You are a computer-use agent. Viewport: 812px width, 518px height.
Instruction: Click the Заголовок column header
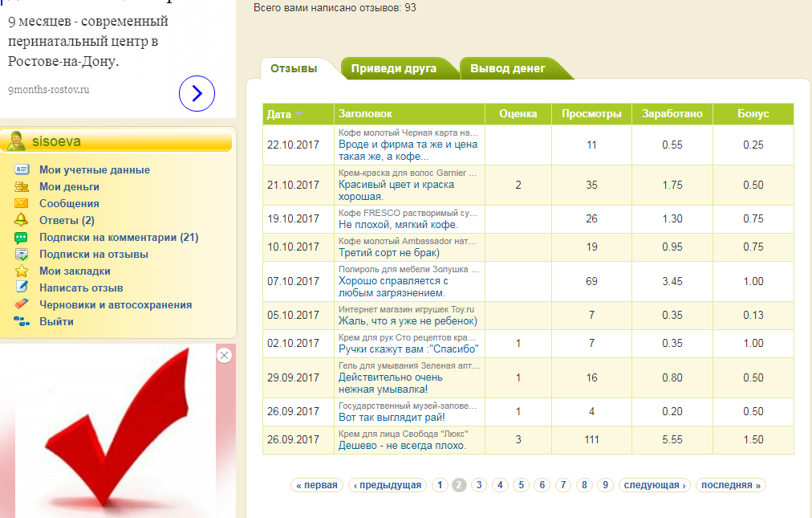coord(409,114)
